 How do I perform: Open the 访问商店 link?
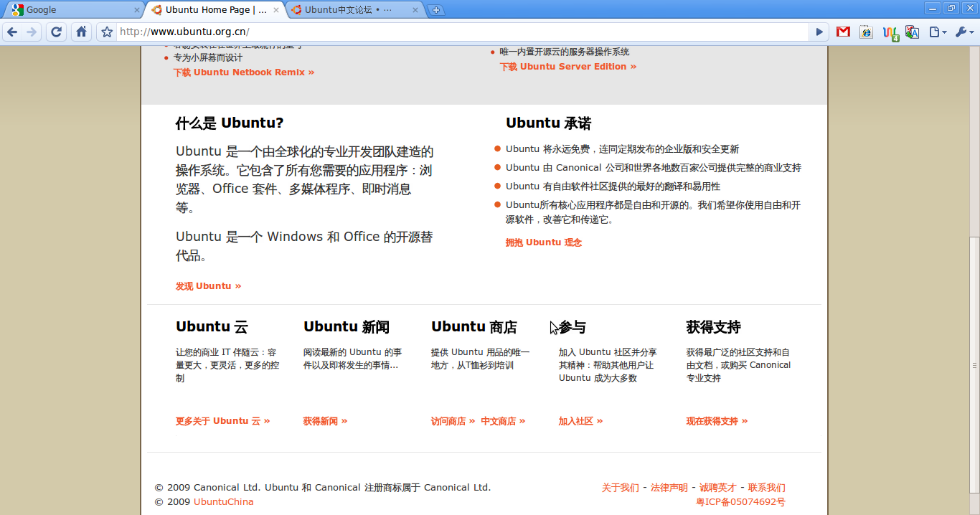pyautogui.click(x=453, y=421)
